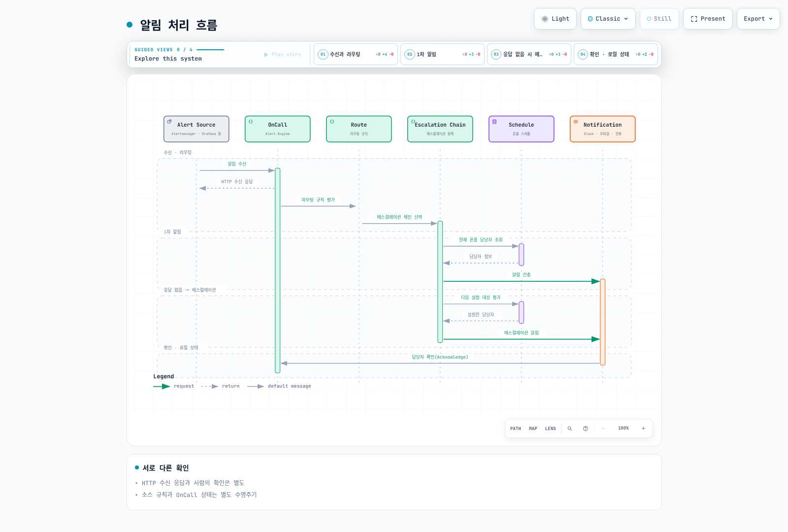Select the Schedule participant box
Image resolution: width=788 pixels, height=532 pixels.
click(x=522, y=129)
